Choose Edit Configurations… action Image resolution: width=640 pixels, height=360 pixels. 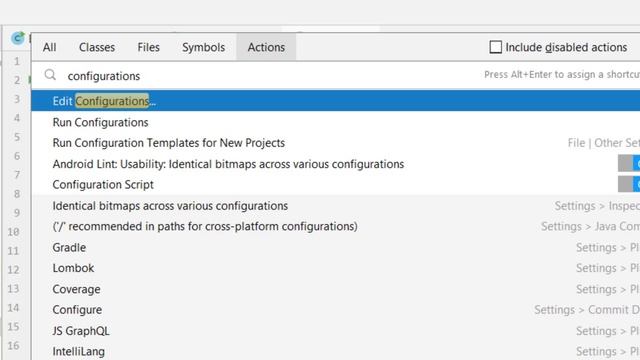(x=336, y=101)
